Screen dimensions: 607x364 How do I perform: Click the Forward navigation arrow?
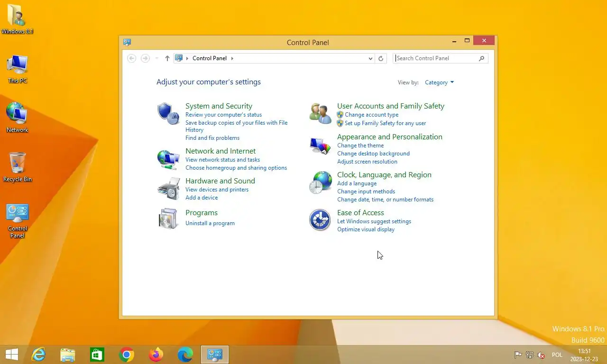[x=145, y=58]
